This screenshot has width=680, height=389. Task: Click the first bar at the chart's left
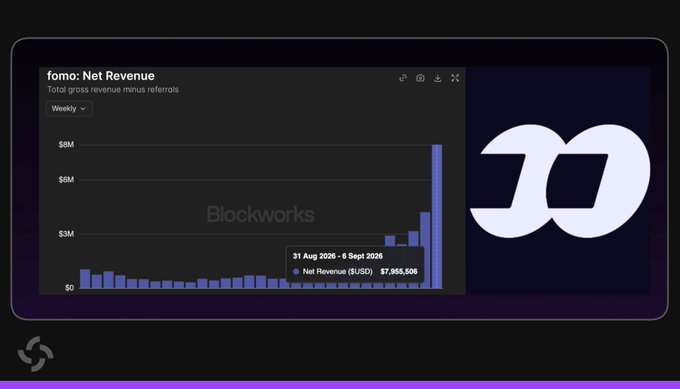(85, 279)
